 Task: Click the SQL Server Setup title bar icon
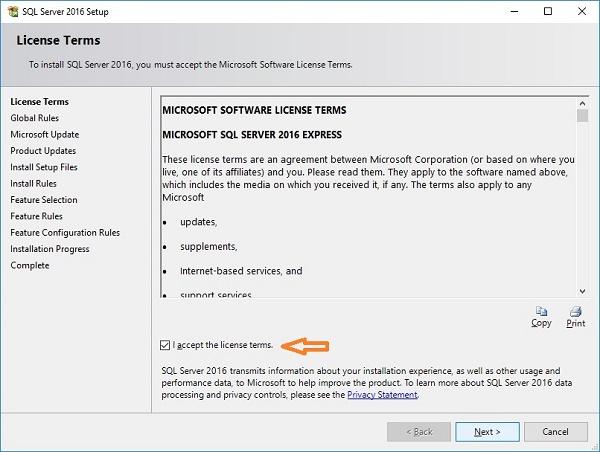coord(13,11)
